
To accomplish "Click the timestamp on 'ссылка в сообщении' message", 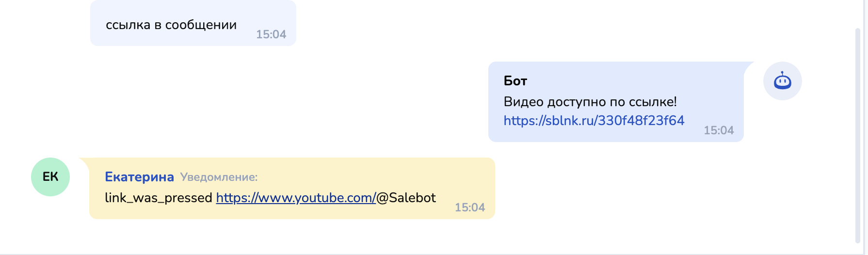I will click(271, 34).
